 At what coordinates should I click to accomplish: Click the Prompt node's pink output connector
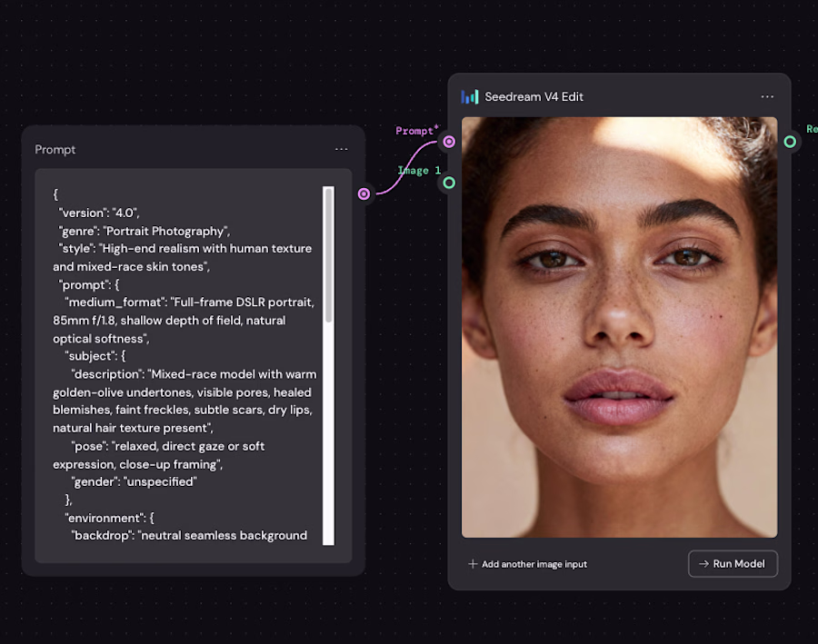coord(364,194)
